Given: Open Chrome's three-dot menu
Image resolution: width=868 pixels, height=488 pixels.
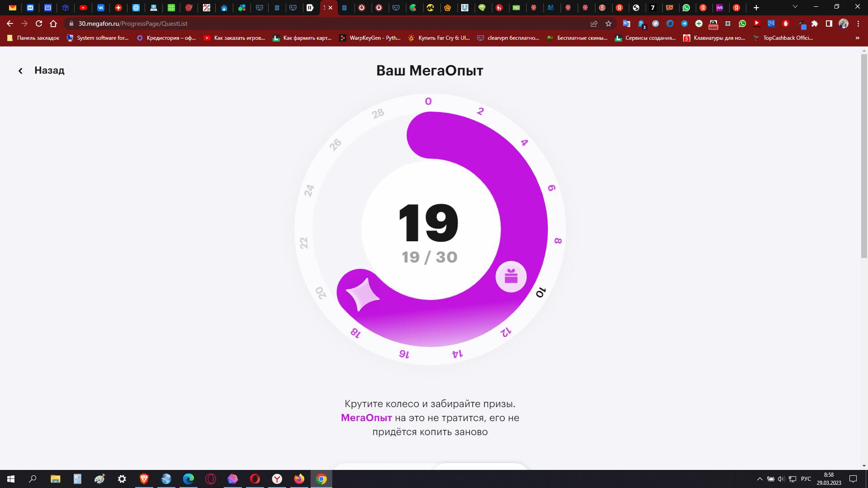Looking at the screenshot, I should (x=858, y=23).
